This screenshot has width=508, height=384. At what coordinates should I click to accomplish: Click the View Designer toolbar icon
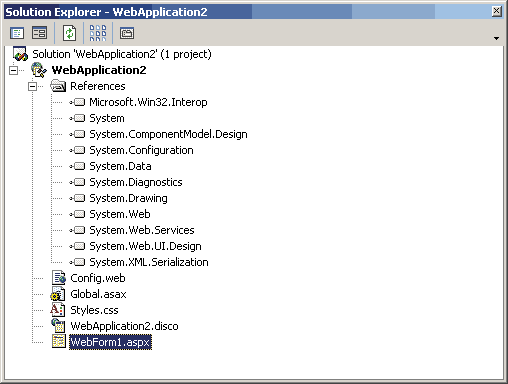[39, 33]
